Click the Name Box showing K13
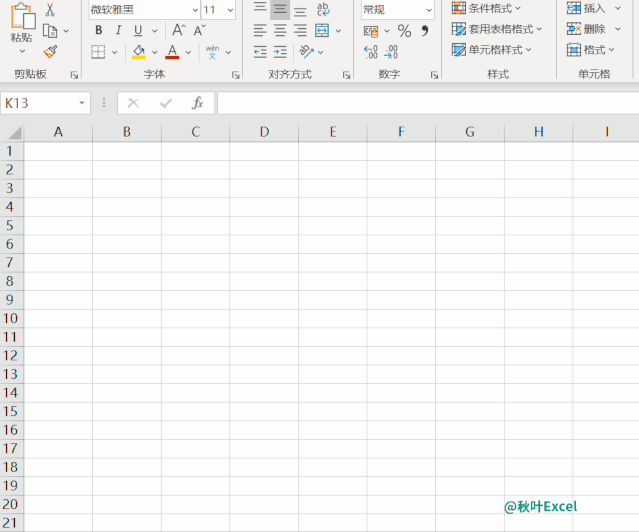 tap(39, 103)
